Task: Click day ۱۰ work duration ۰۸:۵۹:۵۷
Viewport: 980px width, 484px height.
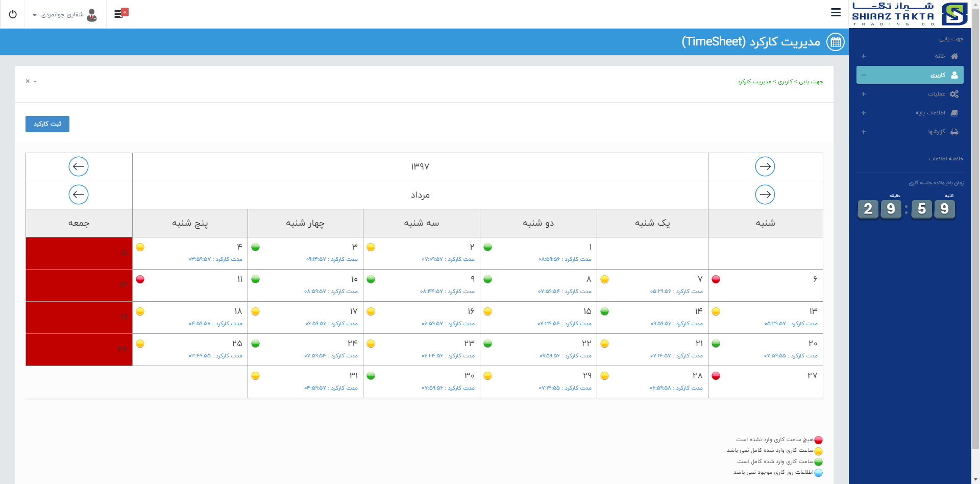Action: [331, 292]
